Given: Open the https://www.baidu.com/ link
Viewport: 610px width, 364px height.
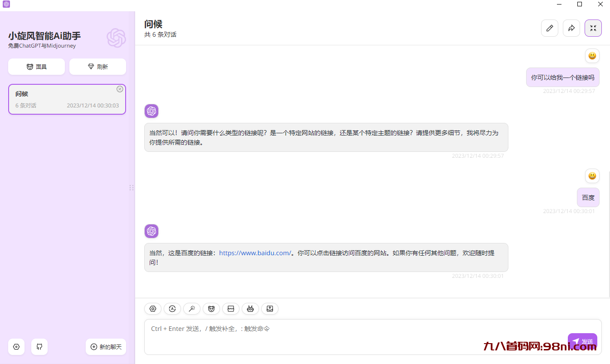Looking at the screenshot, I should coord(255,253).
